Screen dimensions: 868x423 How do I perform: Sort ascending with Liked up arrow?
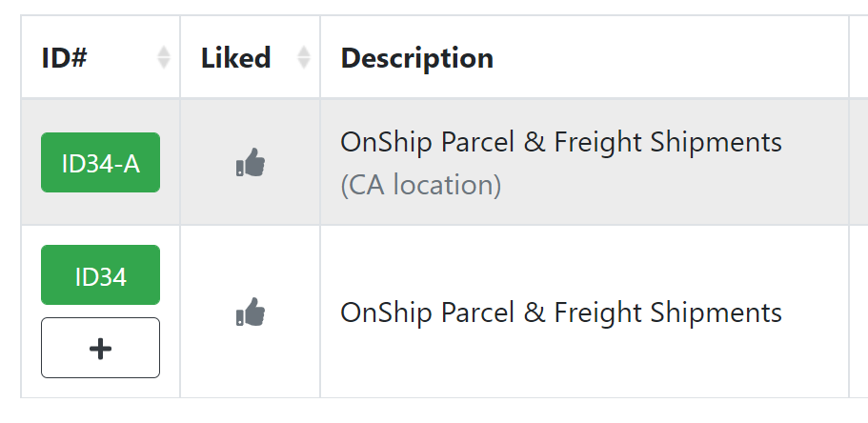point(303,51)
